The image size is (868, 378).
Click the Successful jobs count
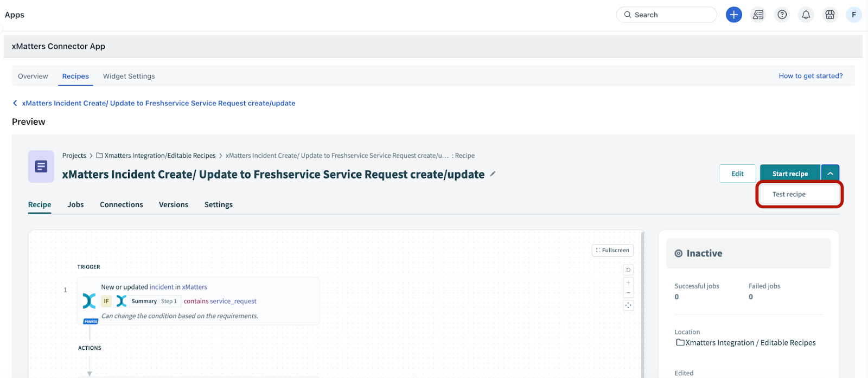point(676,297)
